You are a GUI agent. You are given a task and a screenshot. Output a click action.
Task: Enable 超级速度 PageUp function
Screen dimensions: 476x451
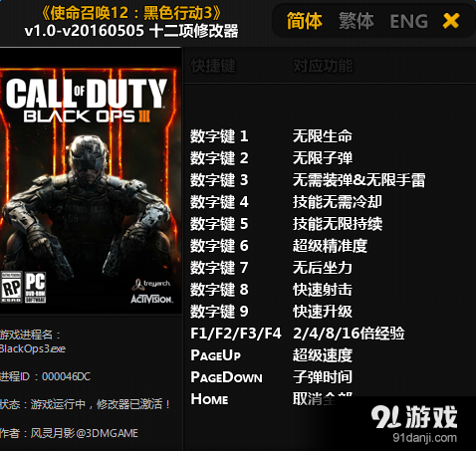tap(322, 355)
